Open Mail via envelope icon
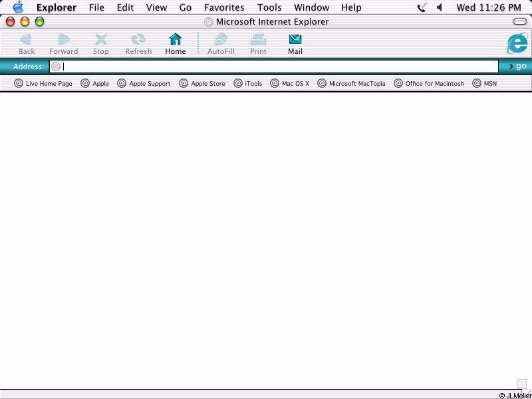Image resolution: width=532 pixels, height=399 pixels. click(x=295, y=39)
